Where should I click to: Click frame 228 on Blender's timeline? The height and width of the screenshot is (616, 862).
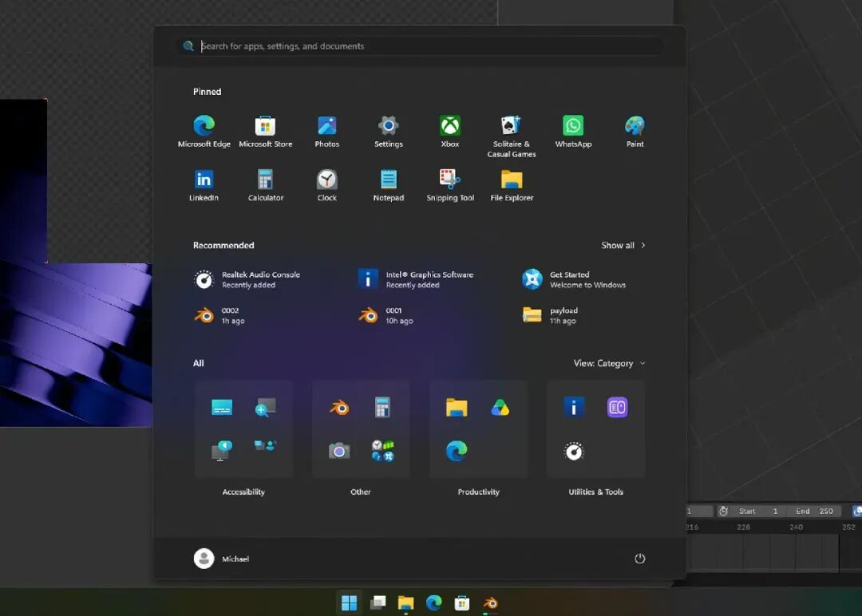[x=743, y=527]
